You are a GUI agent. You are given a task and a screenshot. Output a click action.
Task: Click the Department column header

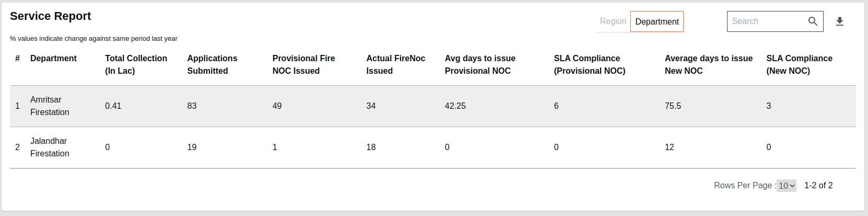point(53,59)
